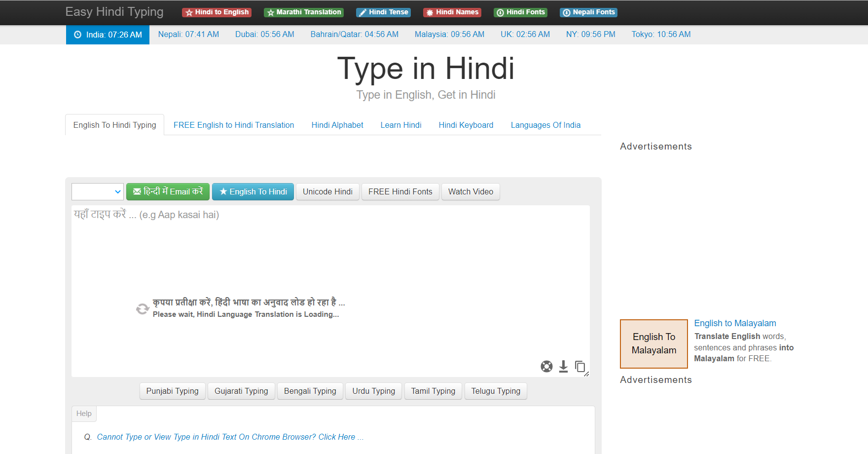Open the dropdown arrow beside the empty combo box
This screenshot has height=454, width=868.
[x=118, y=191]
